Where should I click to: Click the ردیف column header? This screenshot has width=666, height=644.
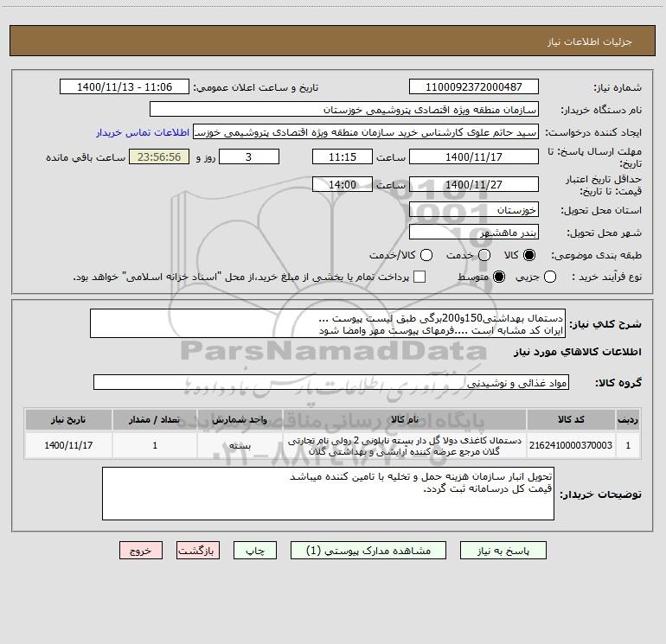coord(628,420)
